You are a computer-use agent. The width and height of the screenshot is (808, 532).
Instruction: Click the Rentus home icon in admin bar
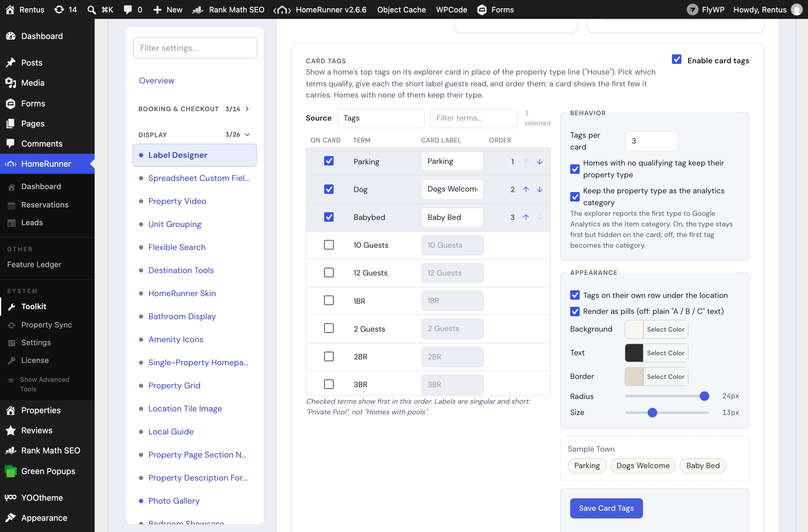point(10,9)
